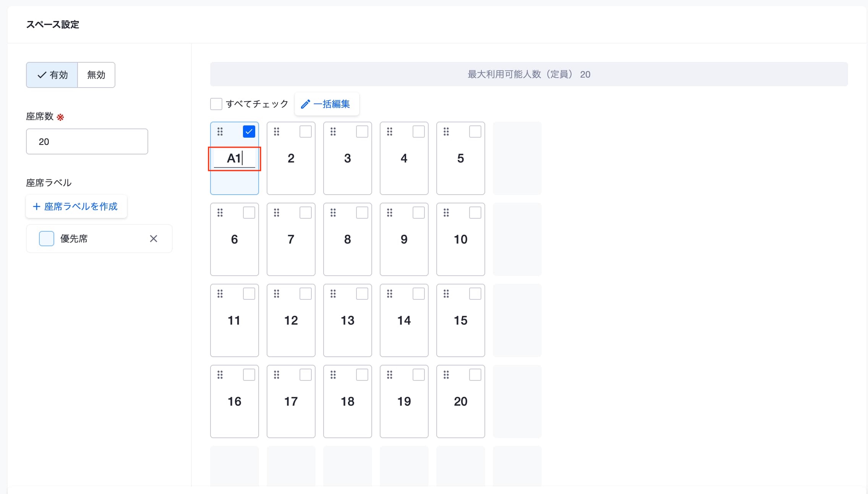
Task: Tick the checkbox on seat 13
Action: [x=362, y=294]
